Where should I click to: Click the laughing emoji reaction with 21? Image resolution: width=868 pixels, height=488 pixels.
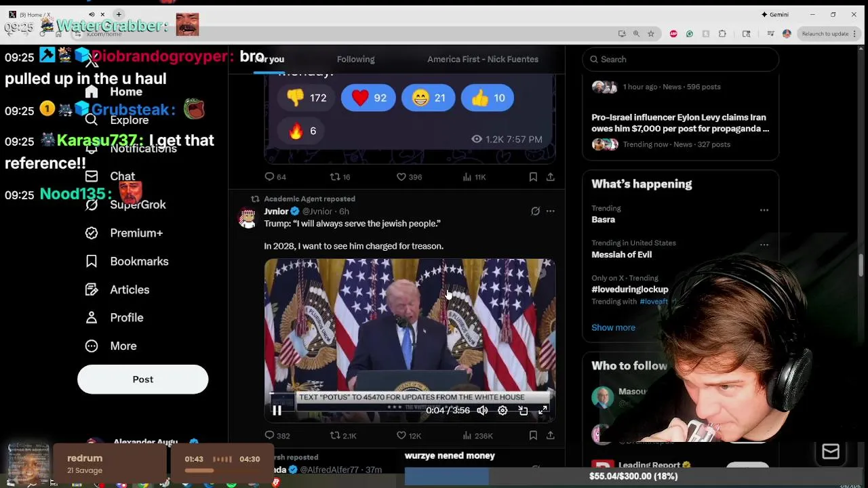point(428,98)
